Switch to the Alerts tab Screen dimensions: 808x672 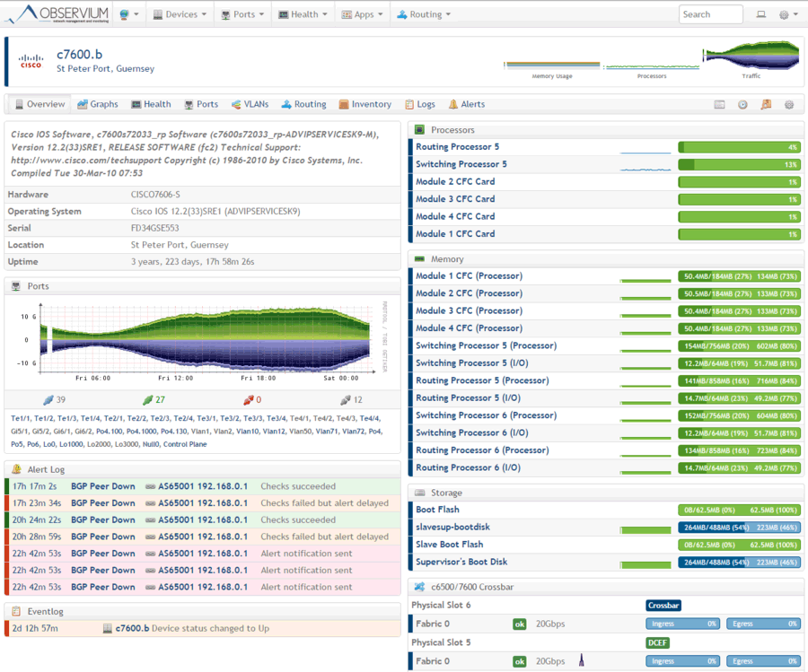[467, 104]
